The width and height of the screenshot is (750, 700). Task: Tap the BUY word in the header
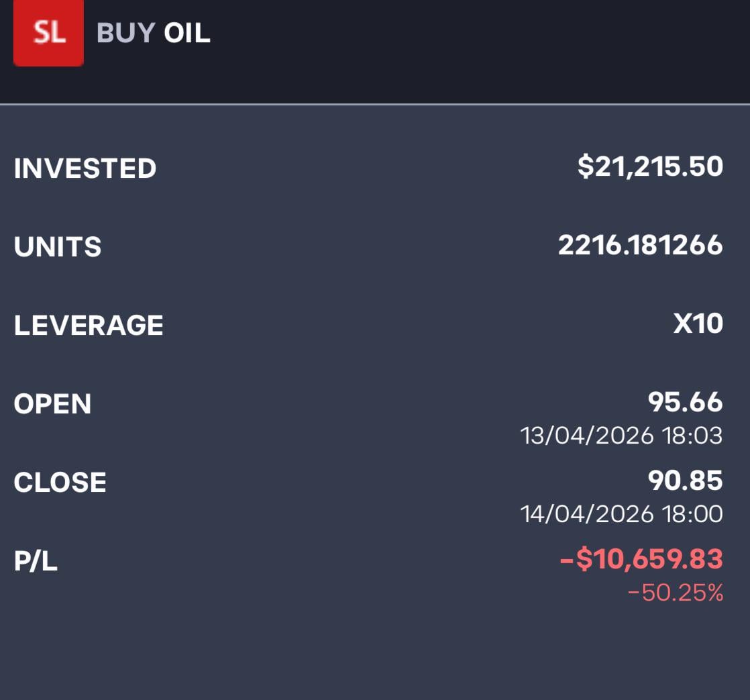click(125, 34)
